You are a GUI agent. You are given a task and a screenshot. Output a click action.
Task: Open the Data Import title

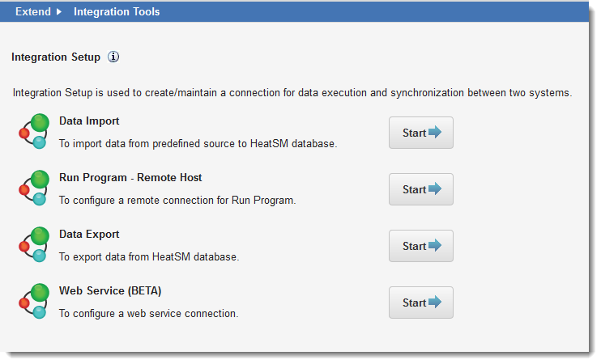89,121
